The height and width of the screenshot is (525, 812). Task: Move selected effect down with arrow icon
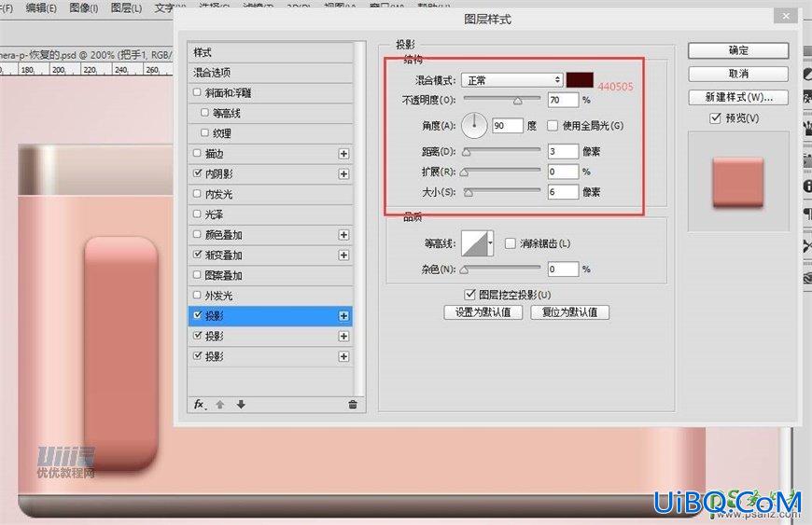pyautogui.click(x=241, y=405)
